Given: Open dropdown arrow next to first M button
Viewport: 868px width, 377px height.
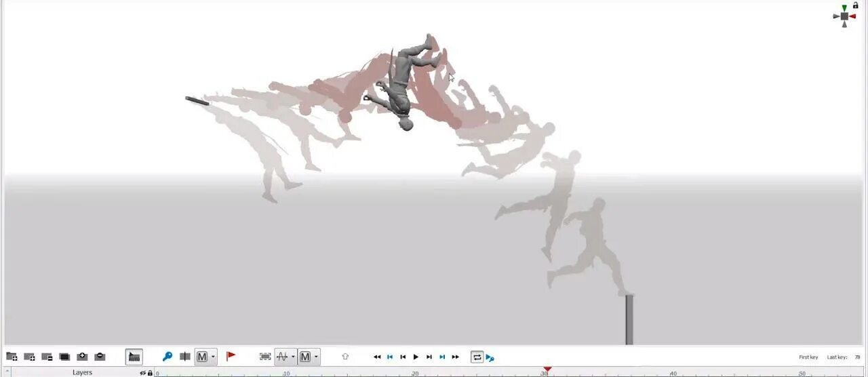Looking at the screenshot, I should pos(214,357).
